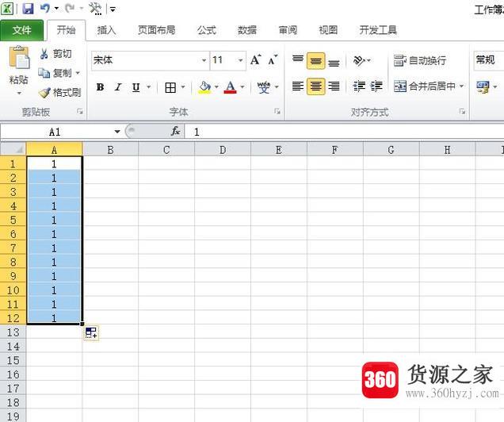Apply fill color bucket
Image resolution: width=504 pixels, height=422 pixels.
[x=204, y=87]
